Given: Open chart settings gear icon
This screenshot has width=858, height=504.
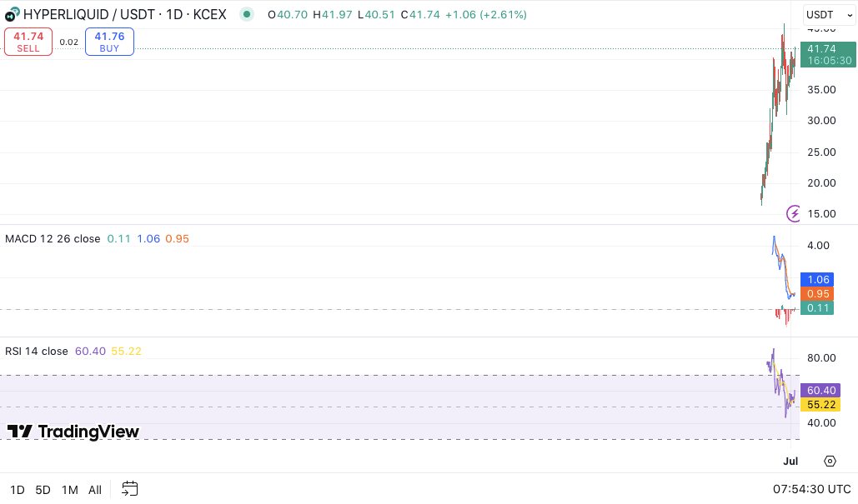Looking at the screenshot, I should pyautogui.click(x=830, y=461).
